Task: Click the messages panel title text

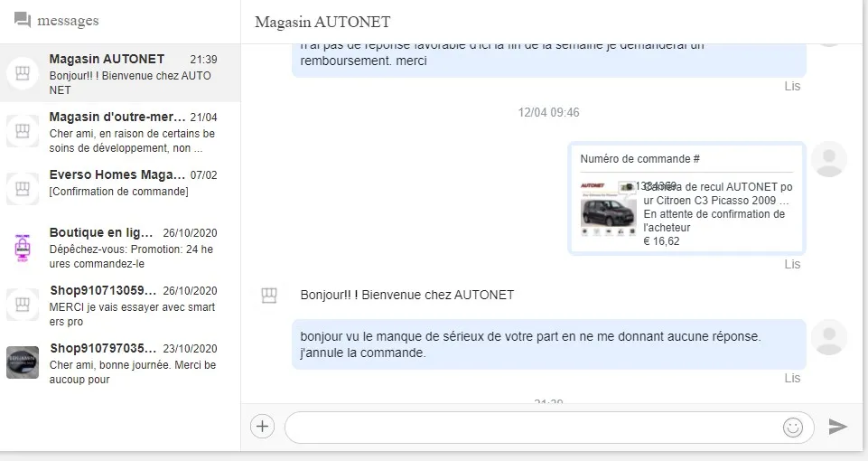Action: (68, 21)
